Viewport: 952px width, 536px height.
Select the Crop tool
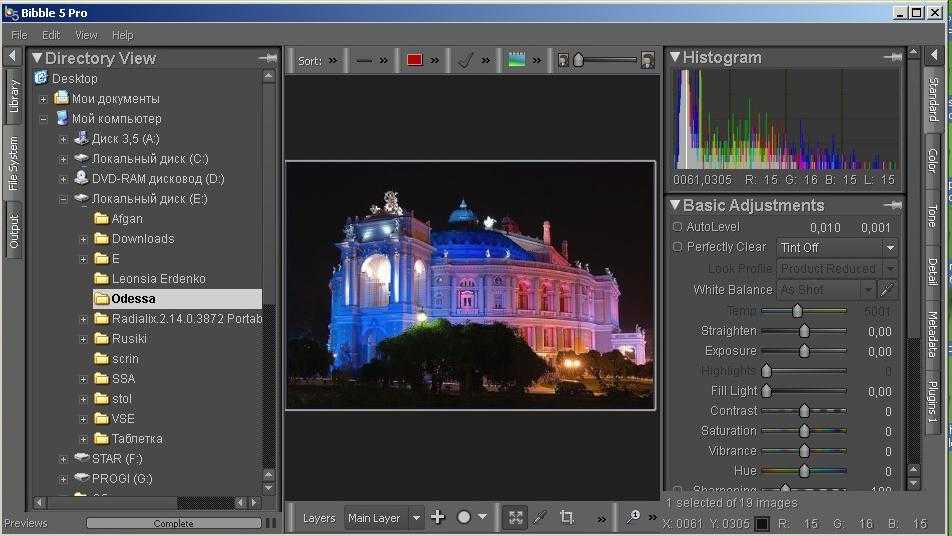point(567,517)
